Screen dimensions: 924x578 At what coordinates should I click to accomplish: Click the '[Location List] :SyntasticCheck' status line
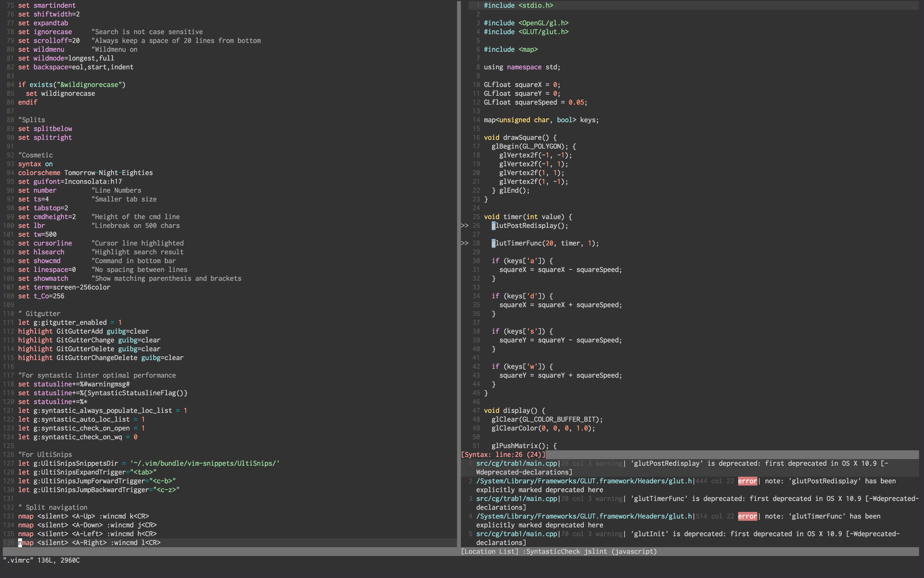559,551
